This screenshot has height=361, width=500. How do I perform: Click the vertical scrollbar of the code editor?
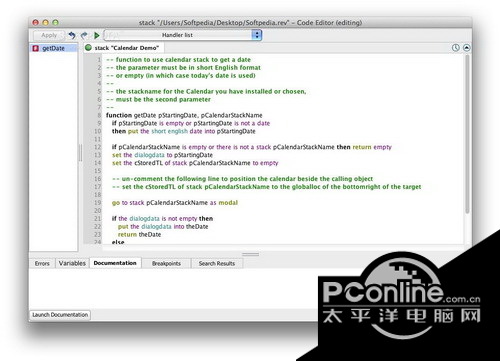(x=467, y=134)
